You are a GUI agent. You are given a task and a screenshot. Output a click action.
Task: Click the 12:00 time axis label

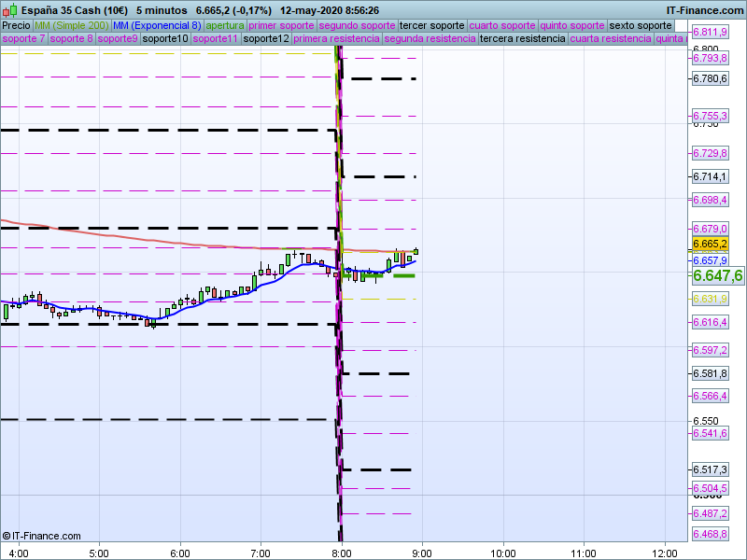coord(665,553)
